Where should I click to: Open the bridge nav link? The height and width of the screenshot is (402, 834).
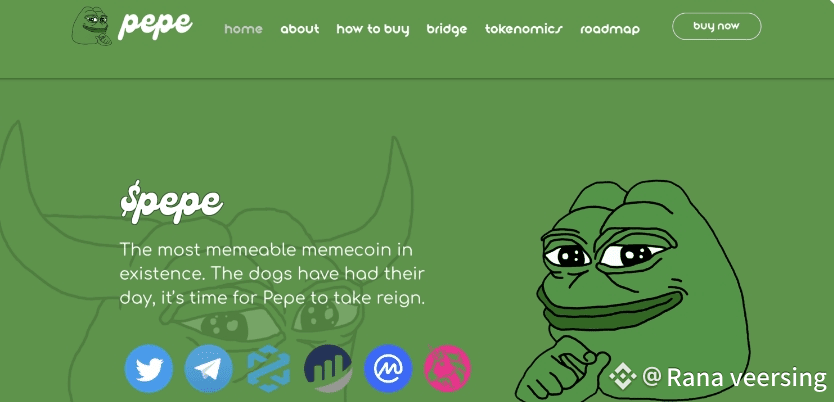447,29
